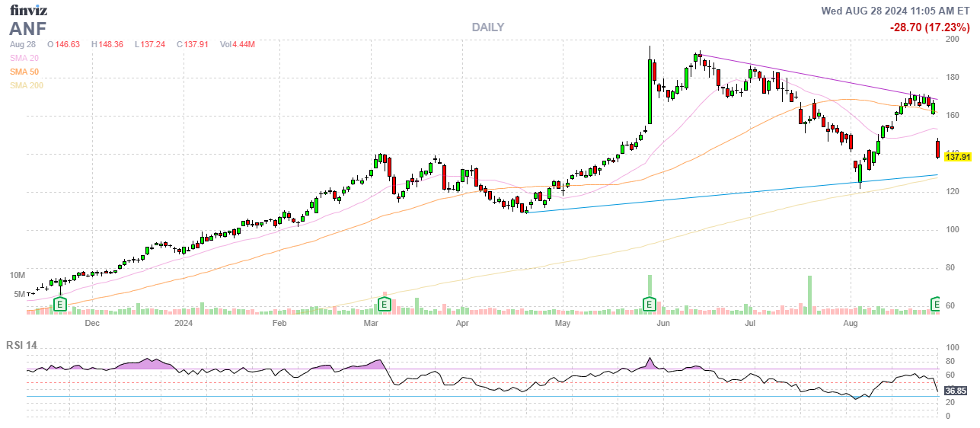The width and height of the screenshot is (980, 428).
Task: Click the ANF ticker symbol
Action: (x=28, y=28)
